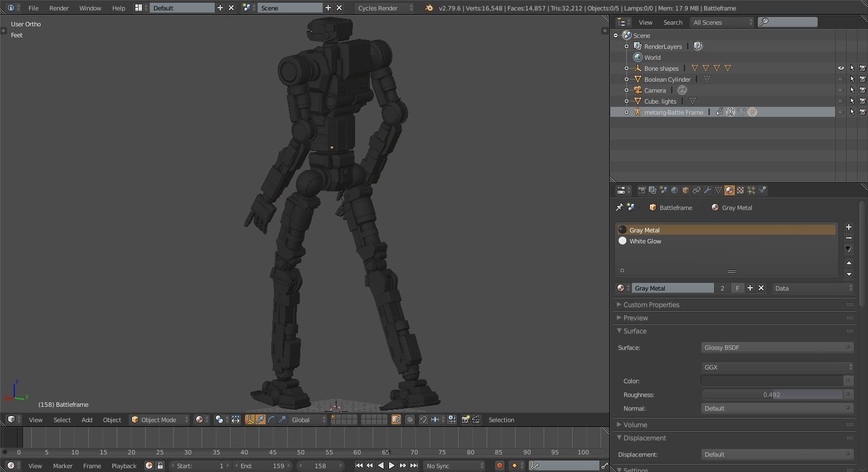Open Global transform orientation dropdown
Viewport: 868px width, 472px height.
tap(308, 419)
